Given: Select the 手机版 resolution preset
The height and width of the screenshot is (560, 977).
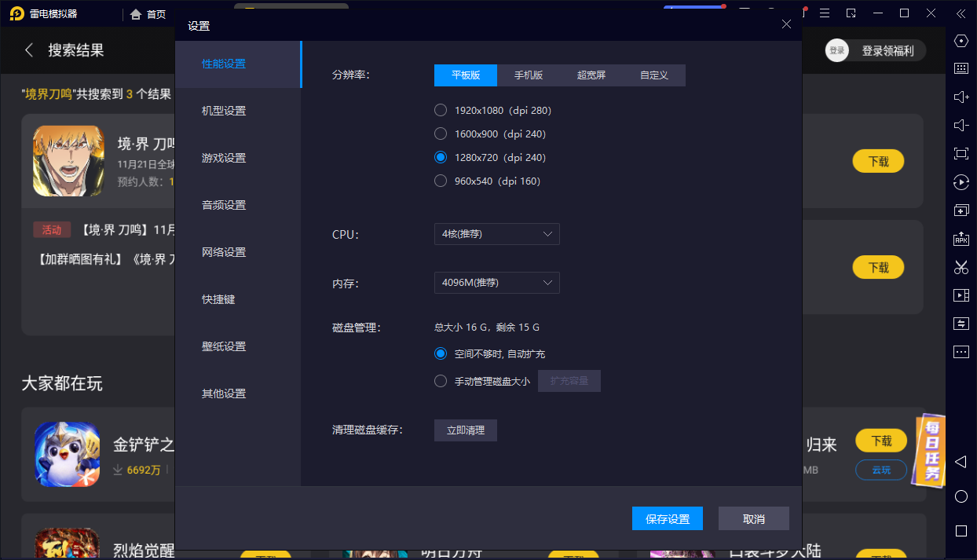Looking at the screenshot, I should (529, 75).
